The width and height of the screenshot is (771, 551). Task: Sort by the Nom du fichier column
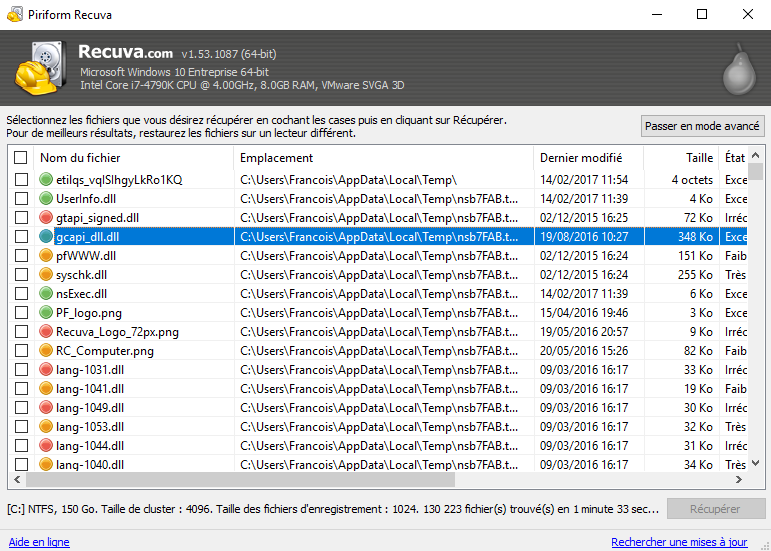(134, 158)
